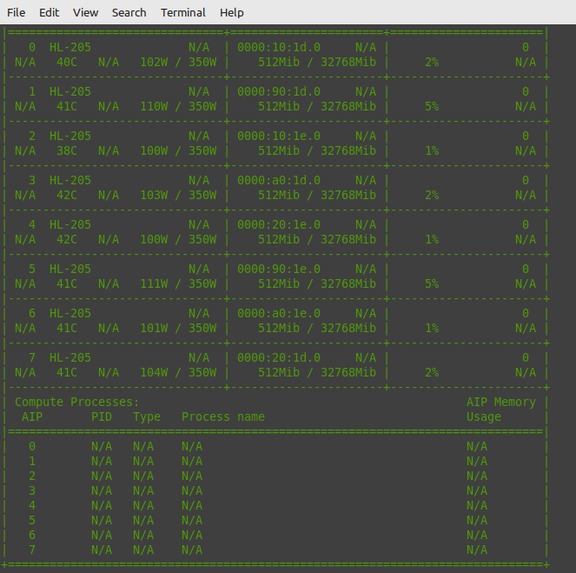576x573 pixels.
Task: Click HL-205 name for device 7
Action: point(70,358)
